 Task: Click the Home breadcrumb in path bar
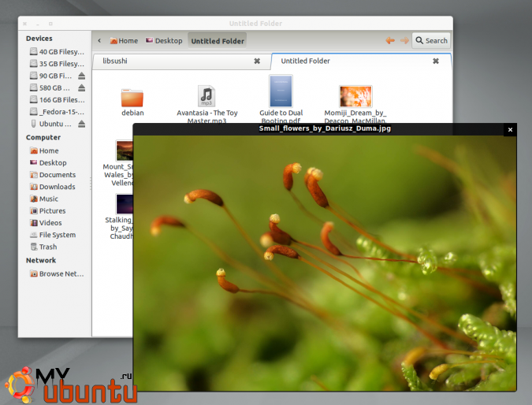(124, 41)
